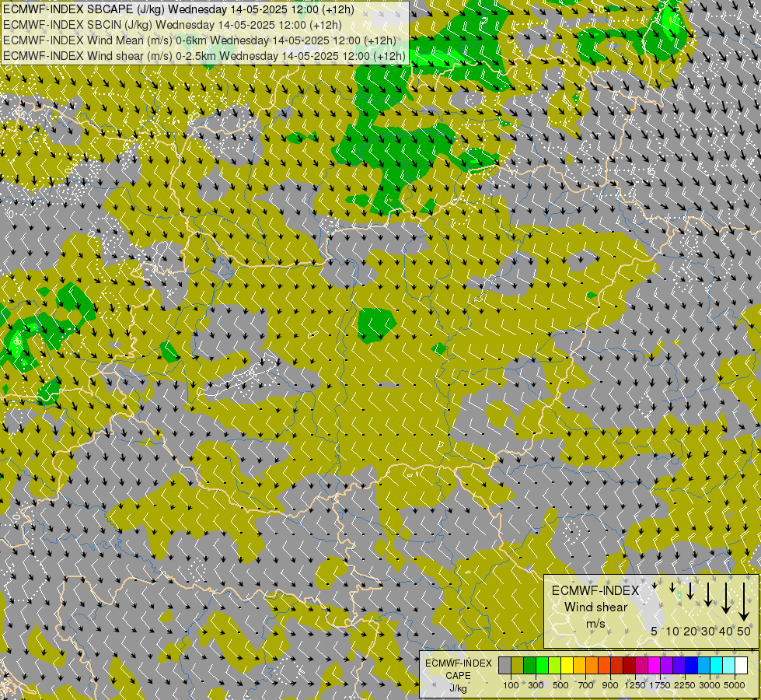The image size is (761, 700).
Task: Pick the dark red CAPE legend swatch
Action: tap(629, 665)
